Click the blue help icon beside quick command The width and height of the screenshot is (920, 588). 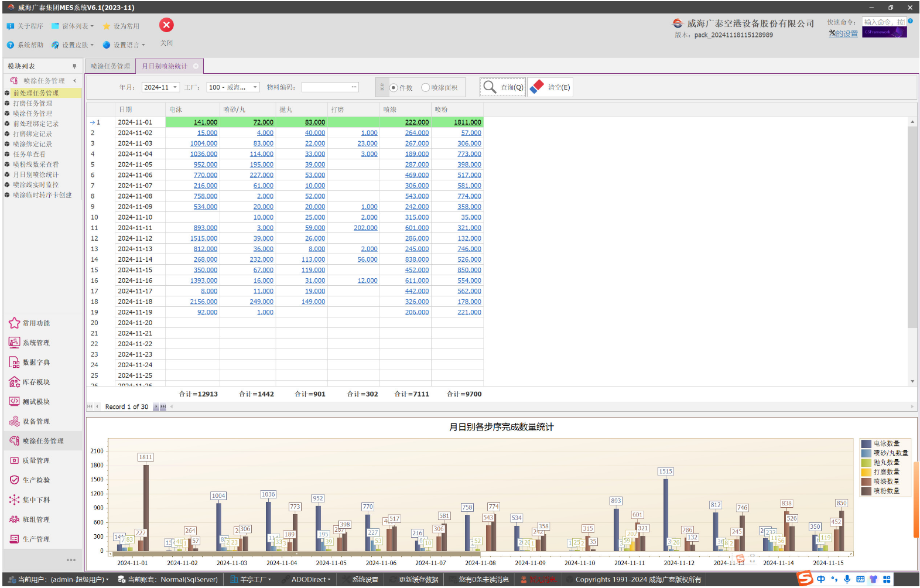[910, 21]
